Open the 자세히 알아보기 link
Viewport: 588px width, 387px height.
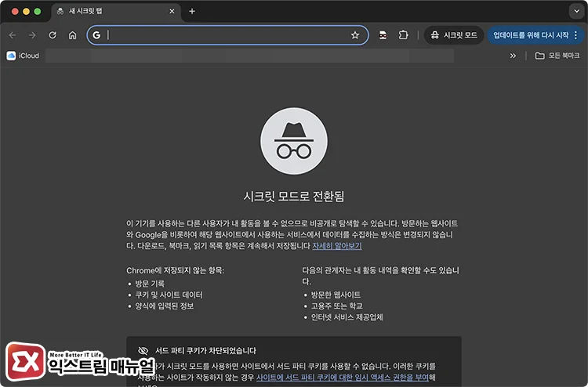337,246
